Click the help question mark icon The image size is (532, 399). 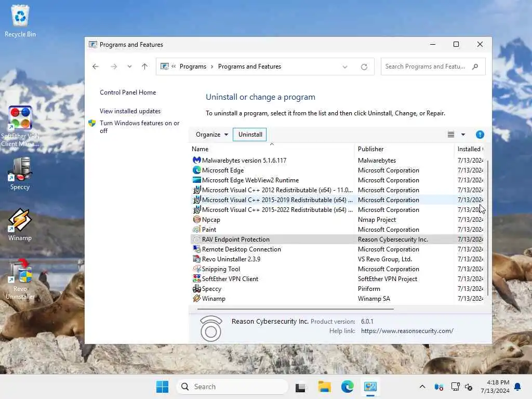[480, 135]
